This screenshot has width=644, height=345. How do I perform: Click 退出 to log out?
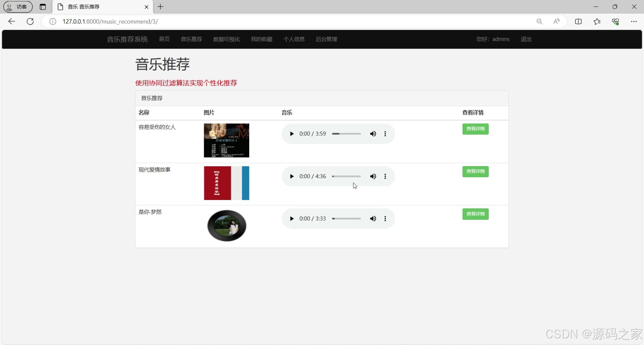pyautogui.click(x=526, y=39)
